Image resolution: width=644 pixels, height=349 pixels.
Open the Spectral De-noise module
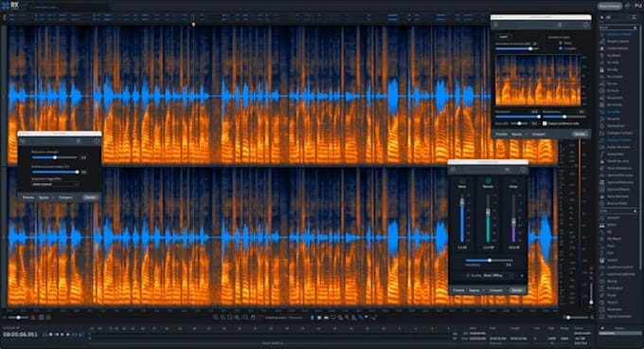point(617,175)
